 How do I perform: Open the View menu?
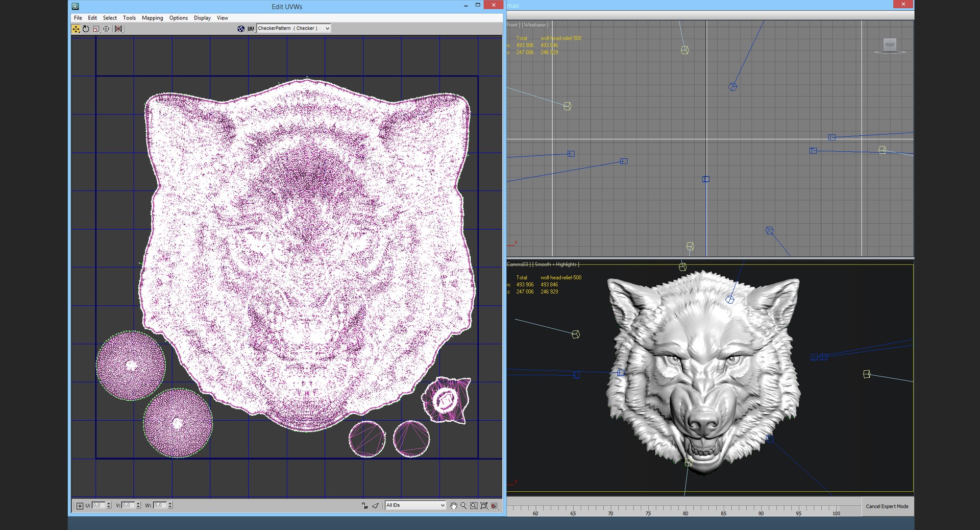click(x=223, y=18)
